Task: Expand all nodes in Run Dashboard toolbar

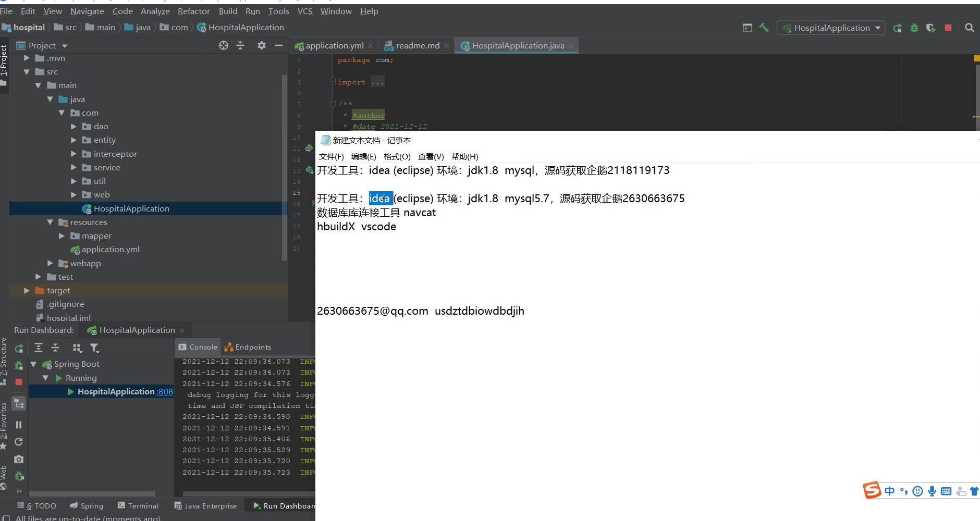Action: click(x=39, y=348)
